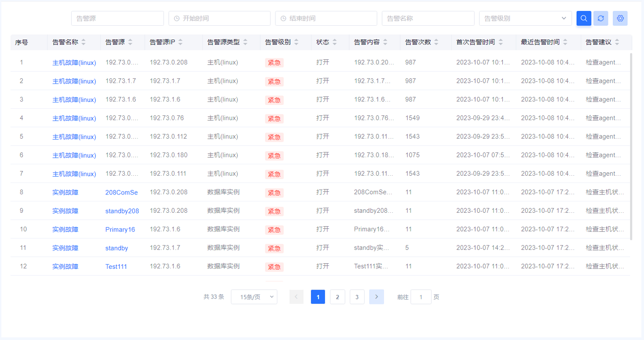Click the 前往 page number input box
This screenshot has height=340, width=644.
[421, 297]
